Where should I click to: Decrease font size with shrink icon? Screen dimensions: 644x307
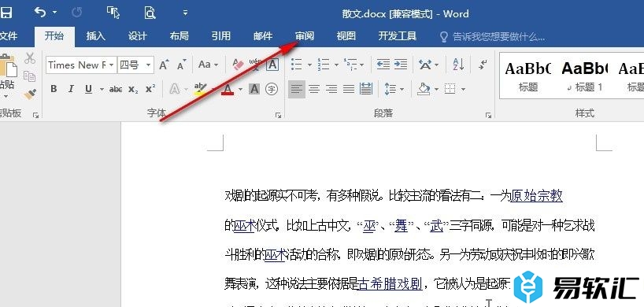(x=181, y=65)
